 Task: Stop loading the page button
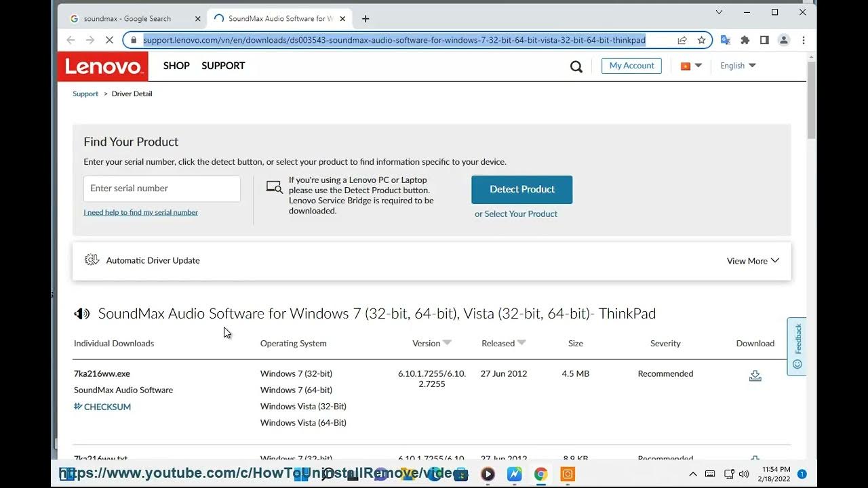point(110,40)
